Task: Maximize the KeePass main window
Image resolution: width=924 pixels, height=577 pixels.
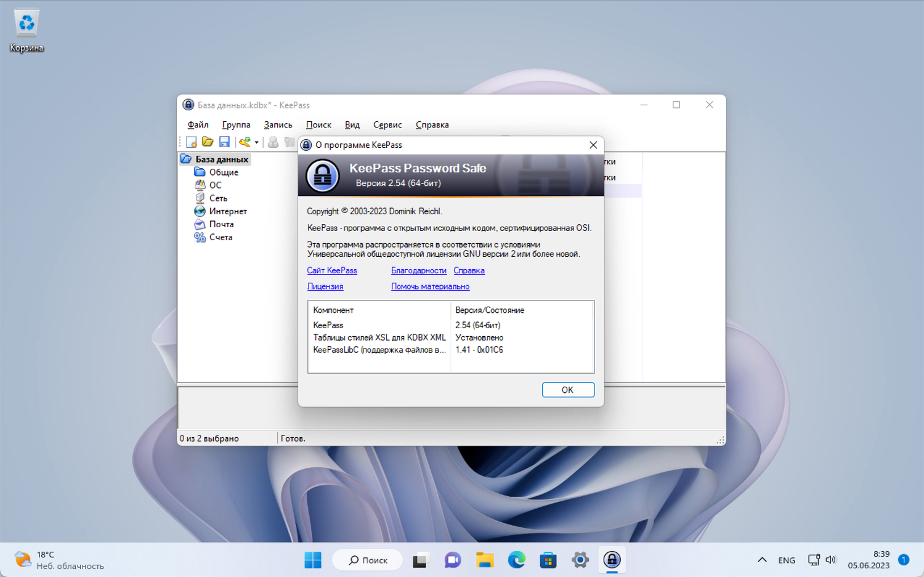Action: (x=676, y=105)
